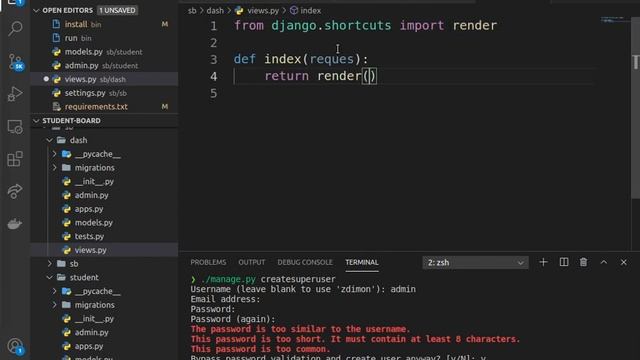The width and height of the screenshot is (640, 360).
Task: Select views.py in dash folder
Action: coord(104,250)
